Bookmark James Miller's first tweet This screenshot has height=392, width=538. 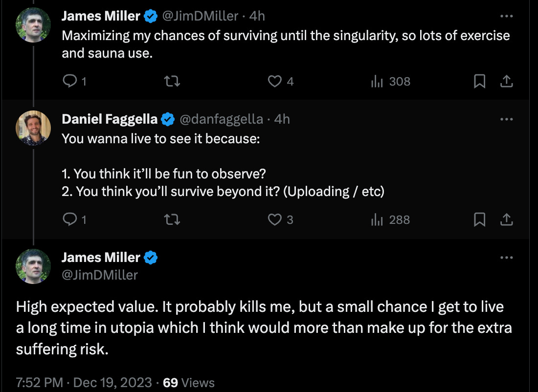point(479,82)
